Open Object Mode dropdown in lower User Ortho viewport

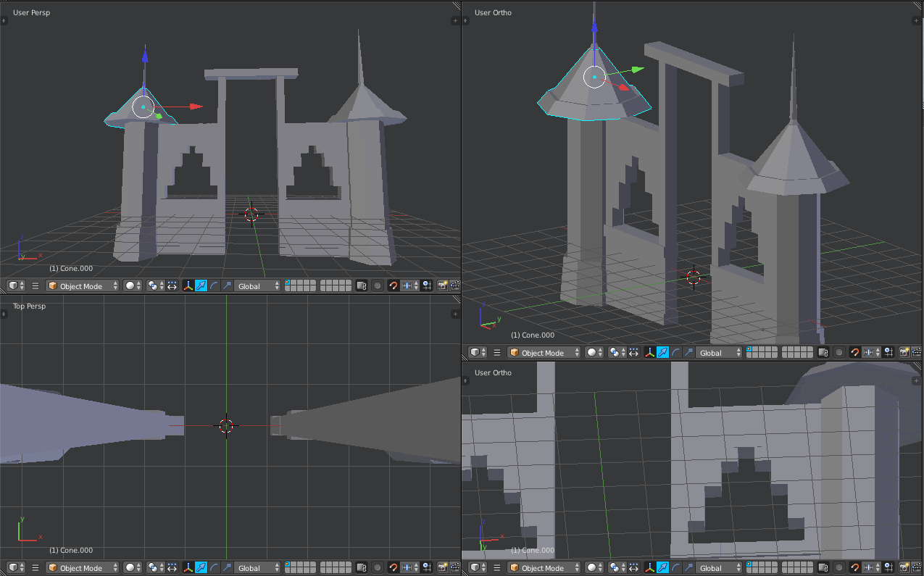coord(544,567)
